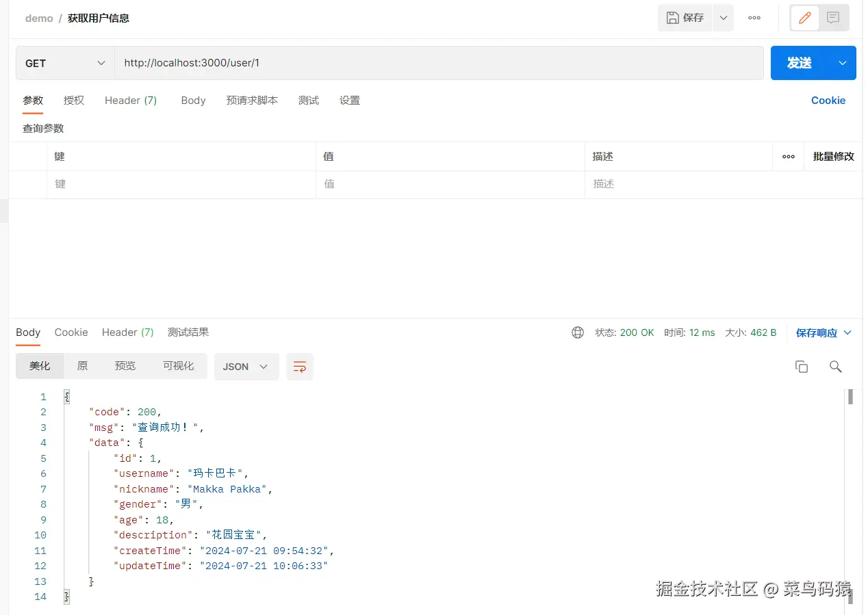Click the createTime value 2024-07-21 09:54:32
This screenshot has width=868, height=615.
264,551
